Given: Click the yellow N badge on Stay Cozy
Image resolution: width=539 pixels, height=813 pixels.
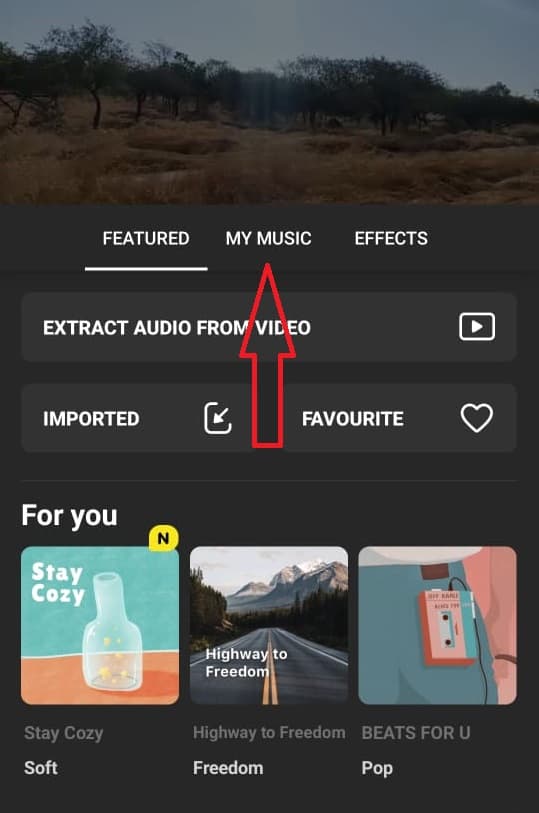Looking at the screenshot, I should [x=164, y=538].
